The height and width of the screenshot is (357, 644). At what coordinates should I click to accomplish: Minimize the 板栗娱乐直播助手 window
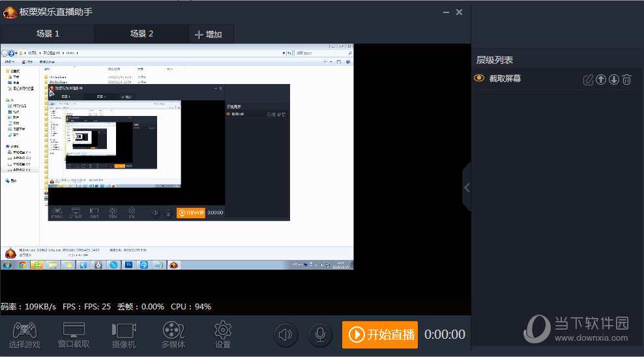coord(445,12)
